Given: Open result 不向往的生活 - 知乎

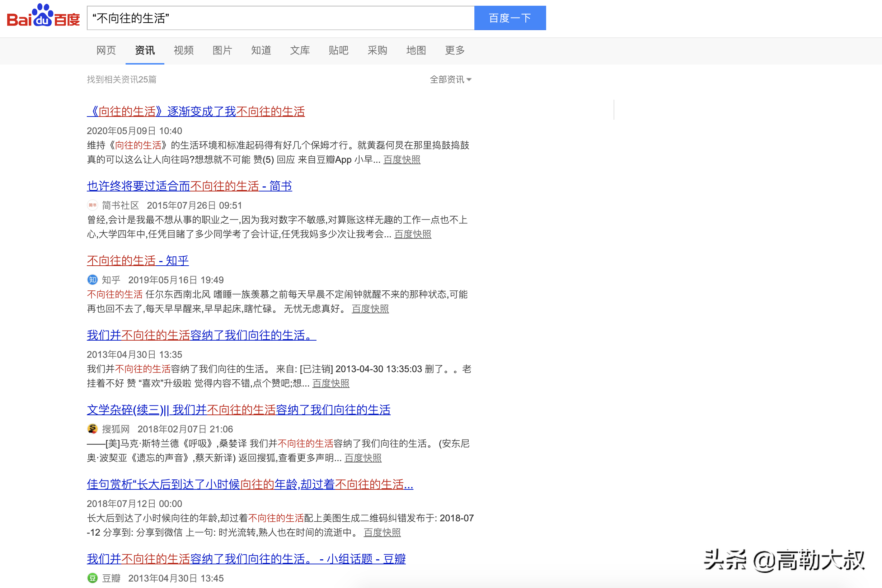Looking at the screenshot, I should tap(138, 261).
